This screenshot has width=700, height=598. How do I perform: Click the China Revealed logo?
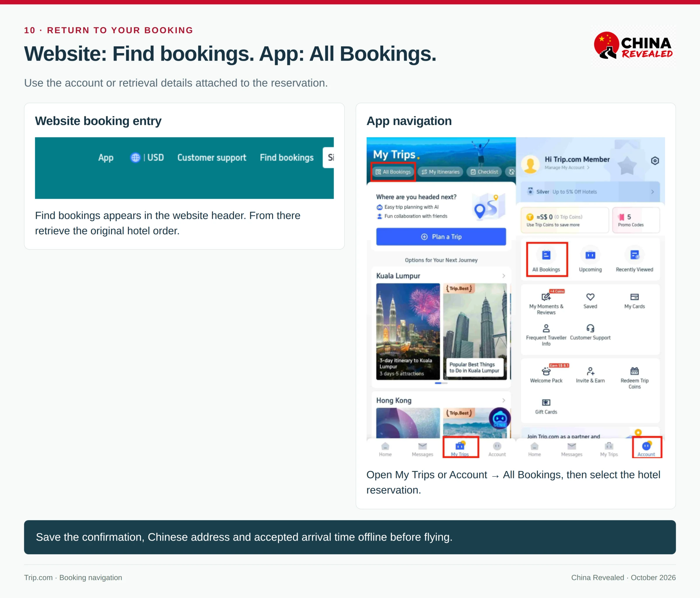pyautogui.click(x=633, y=45)
